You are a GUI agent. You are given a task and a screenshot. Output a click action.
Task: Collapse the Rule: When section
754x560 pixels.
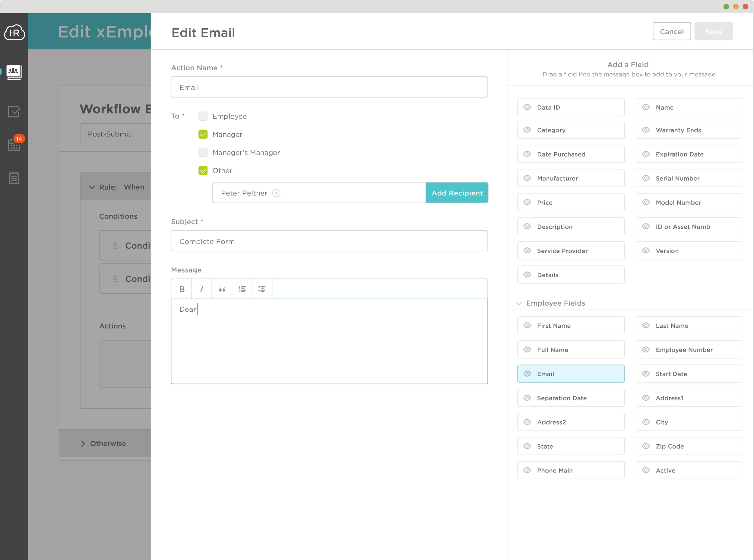92,187
